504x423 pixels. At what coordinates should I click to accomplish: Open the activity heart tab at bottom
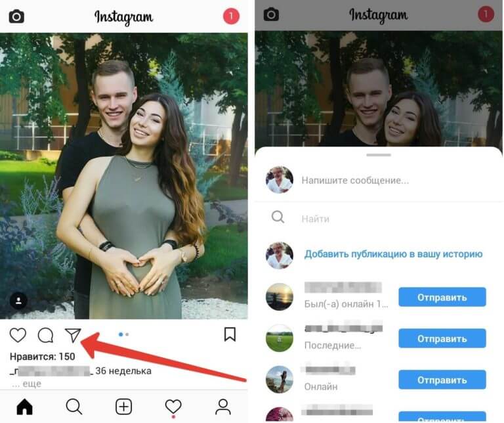(173, 407)
